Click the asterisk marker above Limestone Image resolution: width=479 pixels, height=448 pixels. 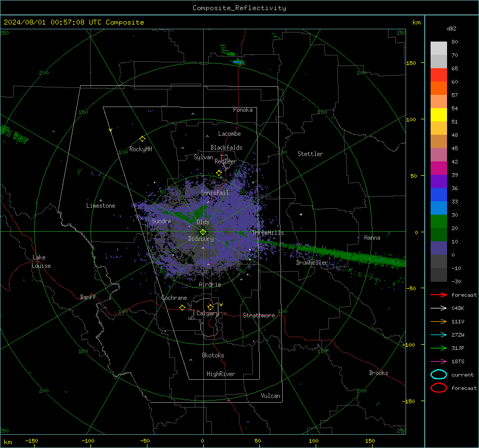[101, 201]
